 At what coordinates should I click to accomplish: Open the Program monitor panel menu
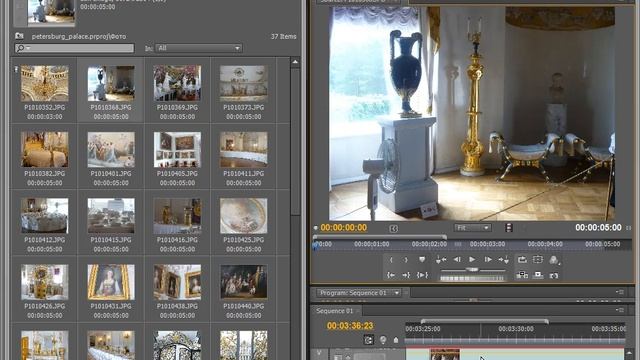tap(620, 292)
